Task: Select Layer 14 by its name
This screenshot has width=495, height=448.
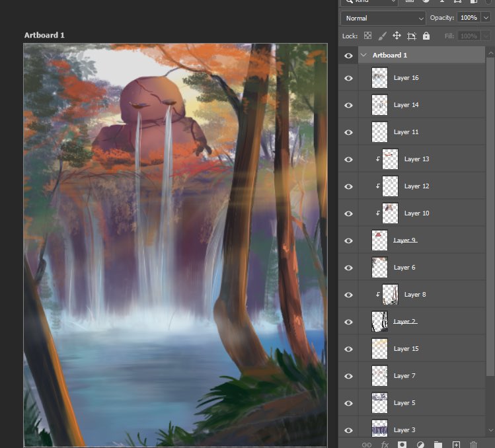Action: 406,105
